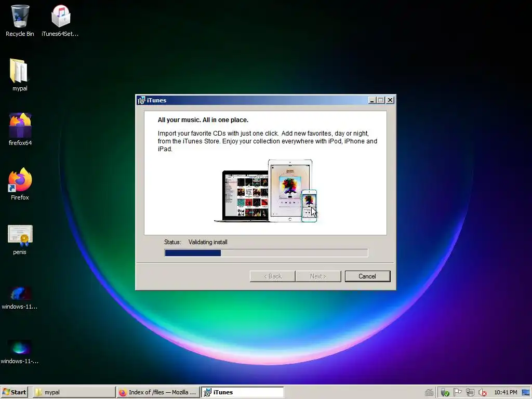532x399 pixels.
Task: Select the certificate file named penis
Action: click(20, 240)
